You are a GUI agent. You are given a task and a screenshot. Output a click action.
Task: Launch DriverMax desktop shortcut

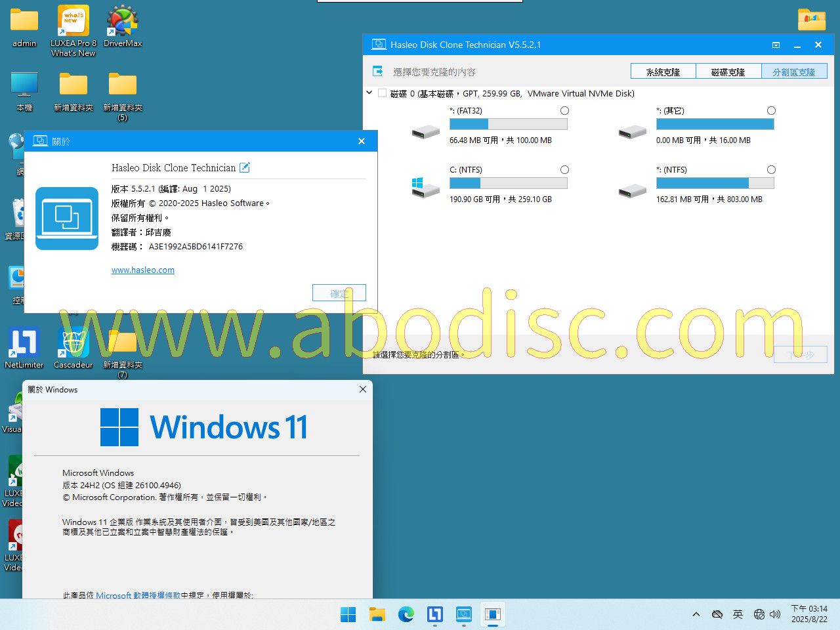pyautogui.click(x=123, y=26)
